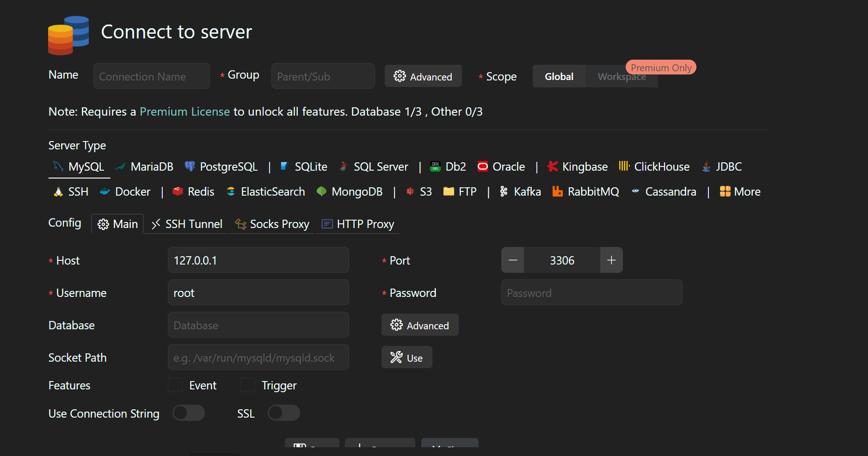Choose MariaDB server type
868x456 pixels.
144,167
